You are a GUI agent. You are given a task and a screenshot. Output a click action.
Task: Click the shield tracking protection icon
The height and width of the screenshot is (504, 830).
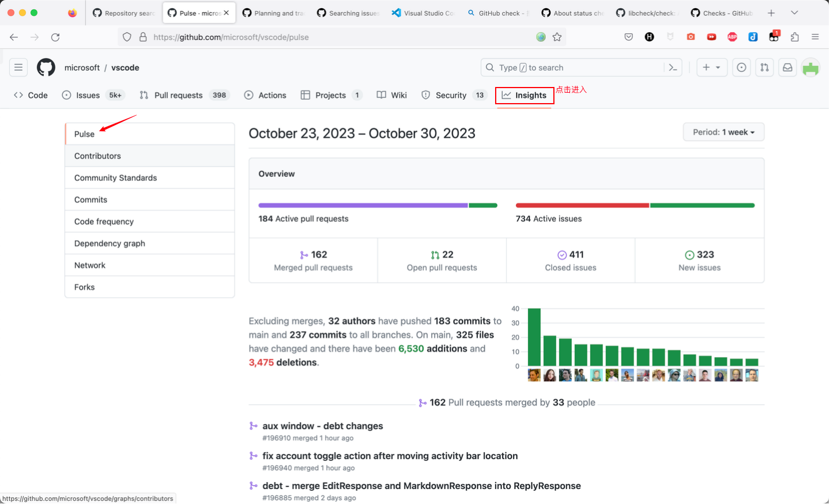click(127, 37)
